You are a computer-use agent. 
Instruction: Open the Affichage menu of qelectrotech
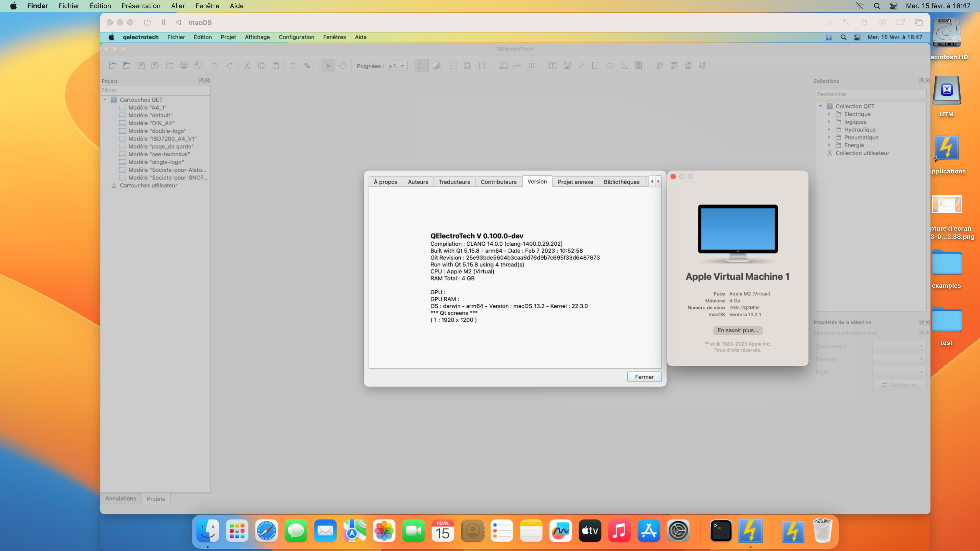point(257,37)
